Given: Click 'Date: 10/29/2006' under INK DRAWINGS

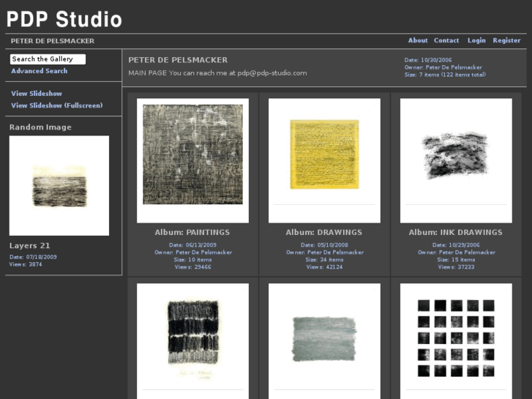Looking at the screenshot, I should [456, 245].
